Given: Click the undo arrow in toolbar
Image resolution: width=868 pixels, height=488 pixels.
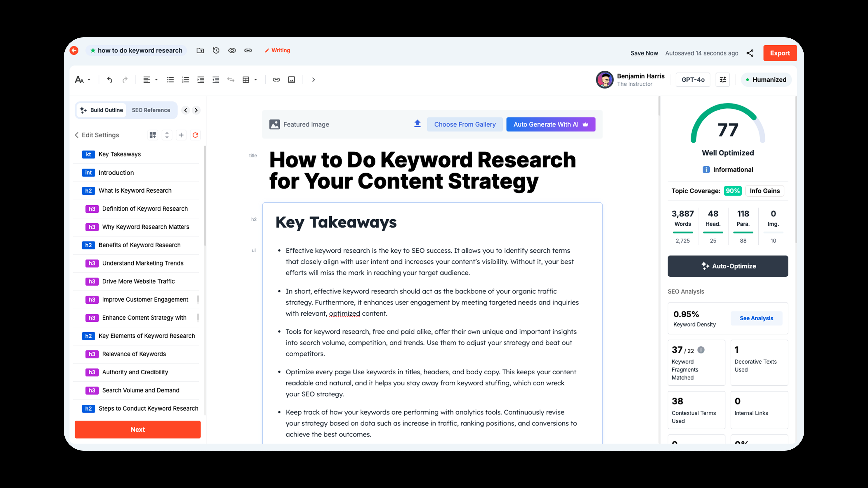Looking at the screenshot, I should pyautogui.click(x=109, y=80).
